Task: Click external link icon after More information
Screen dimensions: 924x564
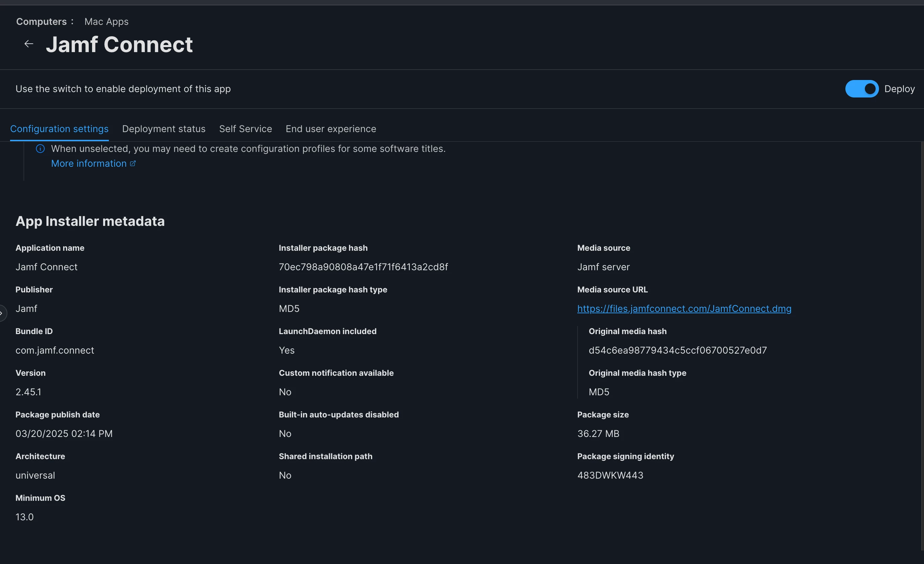Action: pyautogui.click(x=133, y=164)
